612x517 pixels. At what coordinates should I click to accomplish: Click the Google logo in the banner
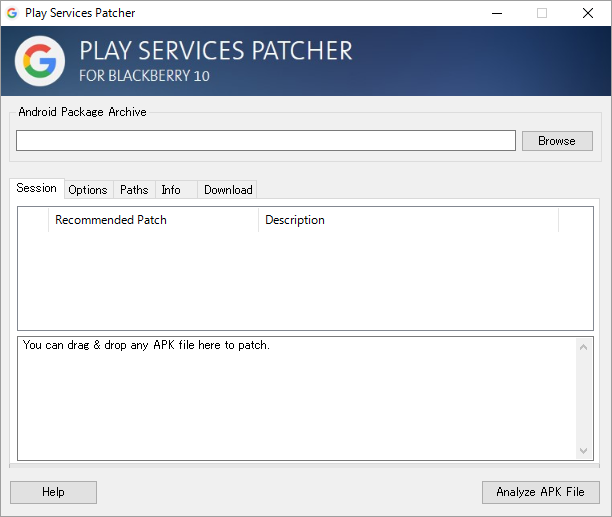(x=39, y=61)
